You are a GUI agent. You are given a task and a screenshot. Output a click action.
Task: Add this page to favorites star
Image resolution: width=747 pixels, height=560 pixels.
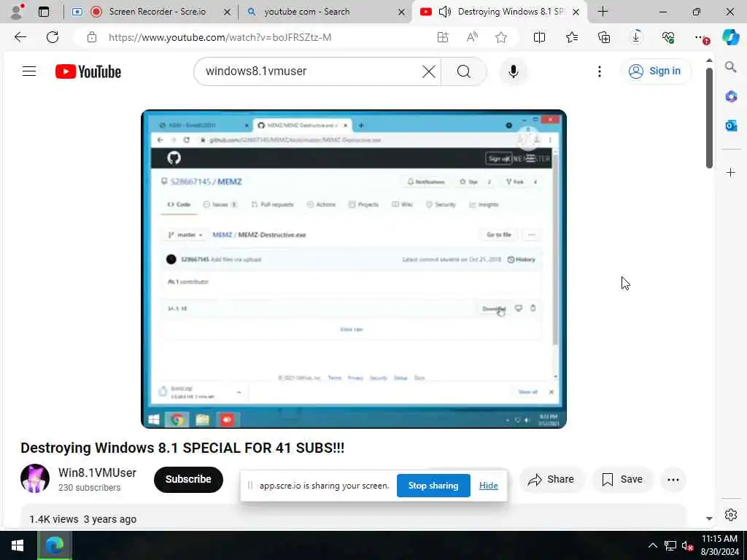tap(500, 37)
